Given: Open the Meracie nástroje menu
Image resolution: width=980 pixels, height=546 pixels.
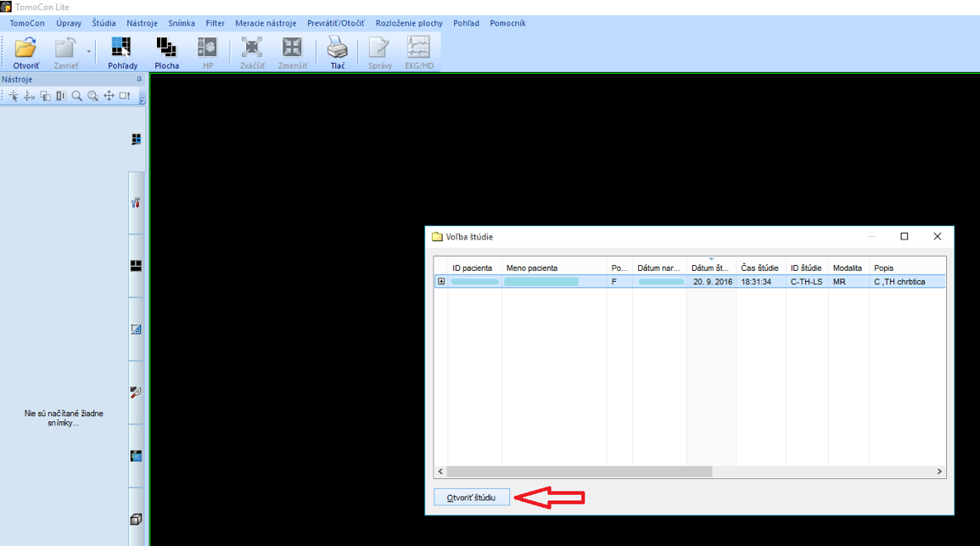Looking at the screenshot, I should point(266,23).
